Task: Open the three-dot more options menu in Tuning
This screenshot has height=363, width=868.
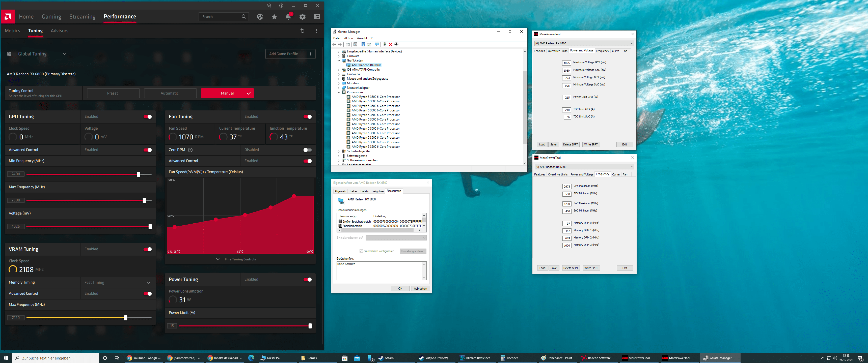Action: coord(316,31)
